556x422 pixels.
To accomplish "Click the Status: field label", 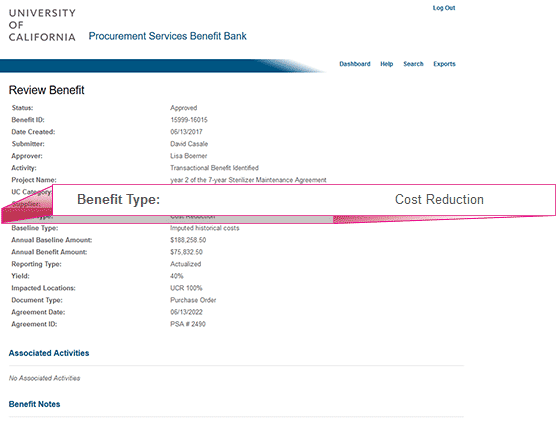I will point(22,108).
